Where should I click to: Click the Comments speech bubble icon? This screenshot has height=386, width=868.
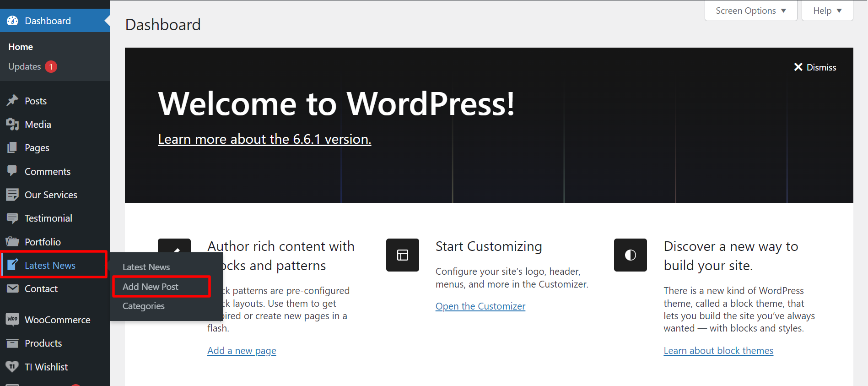coord(12,171)
